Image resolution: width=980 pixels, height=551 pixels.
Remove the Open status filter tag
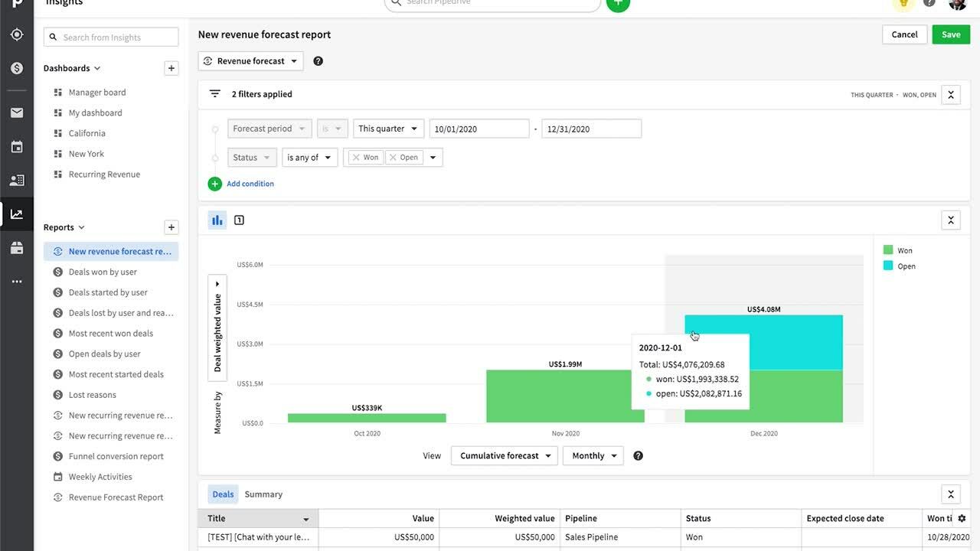point(393,158)
